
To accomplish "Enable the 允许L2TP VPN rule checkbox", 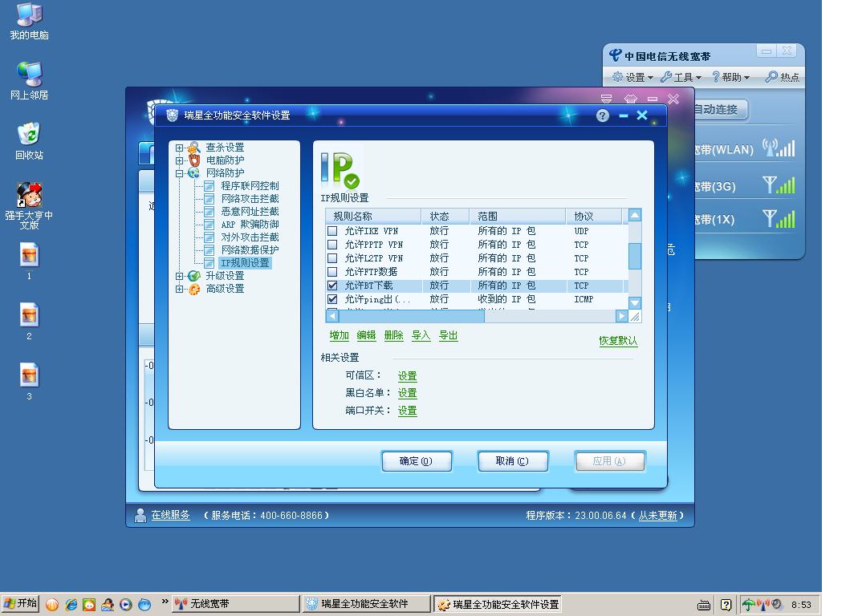I will pos(332,258).
